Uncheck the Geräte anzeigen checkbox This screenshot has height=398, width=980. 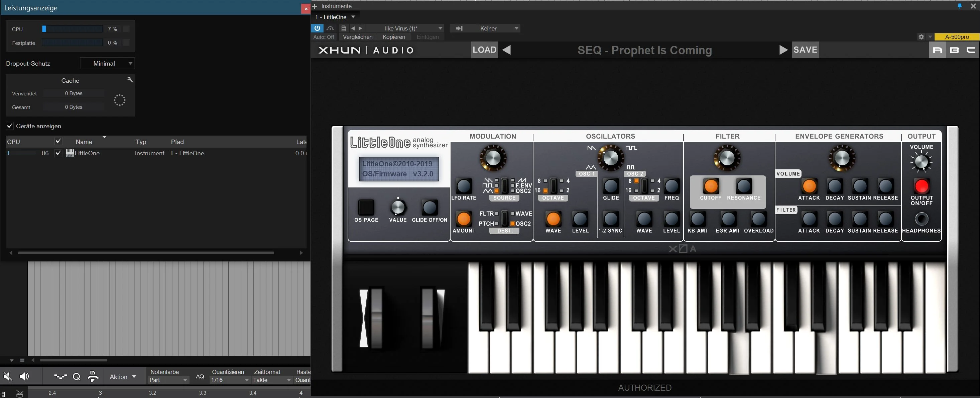tap(10, 126)
